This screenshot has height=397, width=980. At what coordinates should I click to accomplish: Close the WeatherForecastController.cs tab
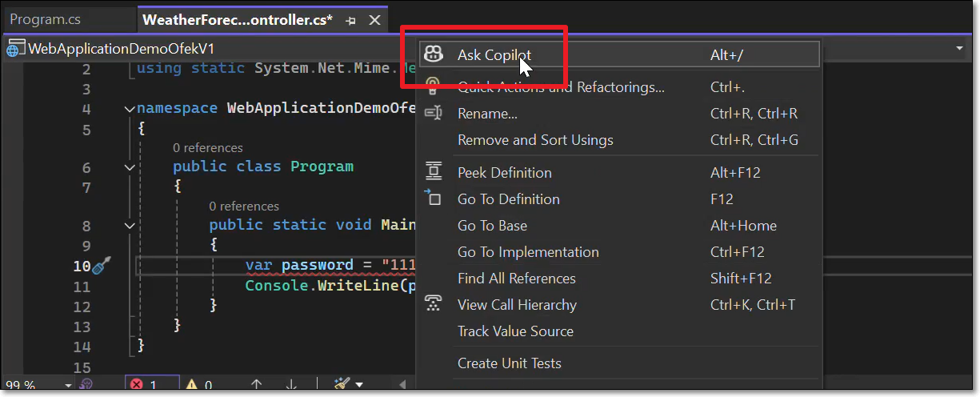tap(374, 21)
